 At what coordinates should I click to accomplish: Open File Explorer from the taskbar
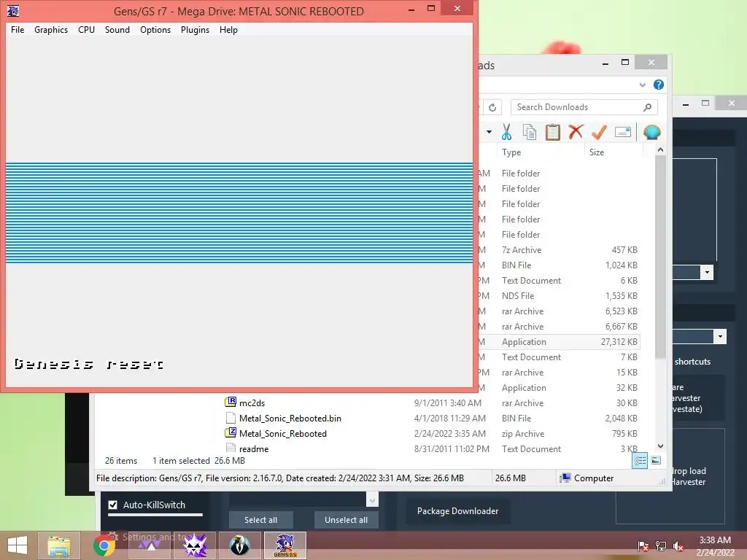(59, 545)
